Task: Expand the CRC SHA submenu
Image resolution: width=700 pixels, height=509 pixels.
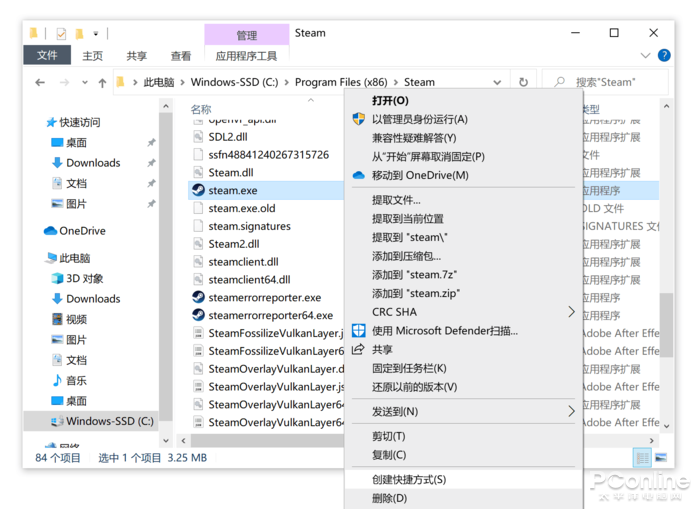Action: point(571,312)
